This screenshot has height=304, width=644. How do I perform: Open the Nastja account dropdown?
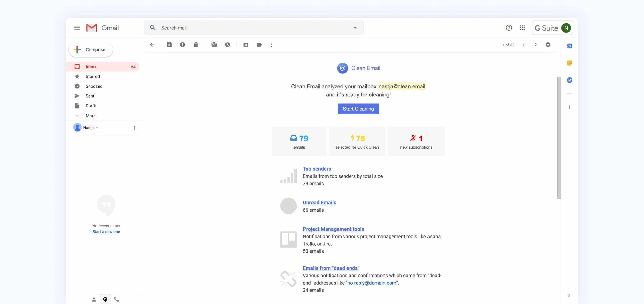(x=97, y=128)
